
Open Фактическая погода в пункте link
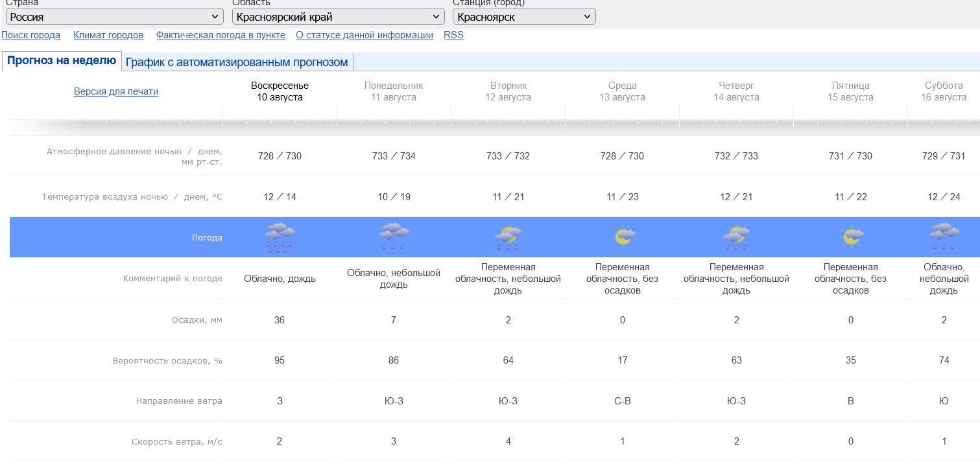point(221,35)
